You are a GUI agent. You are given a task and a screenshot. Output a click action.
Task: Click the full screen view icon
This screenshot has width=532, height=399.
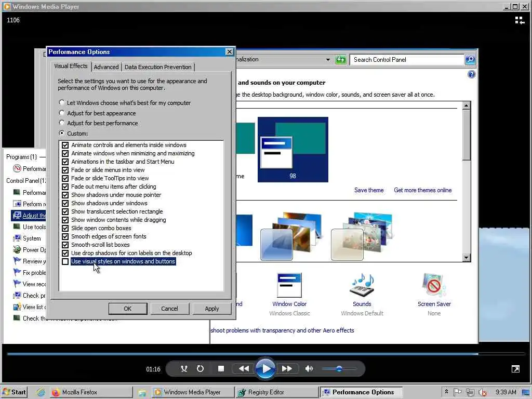[x=515, y=369]
